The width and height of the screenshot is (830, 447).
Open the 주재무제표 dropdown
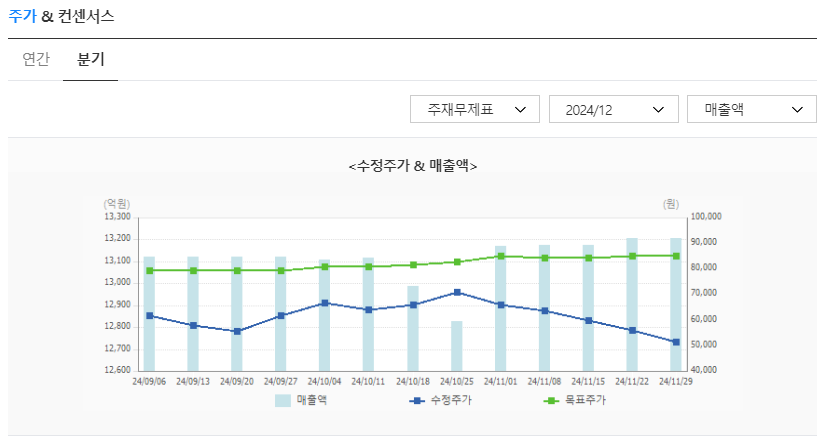pos(475,109)
